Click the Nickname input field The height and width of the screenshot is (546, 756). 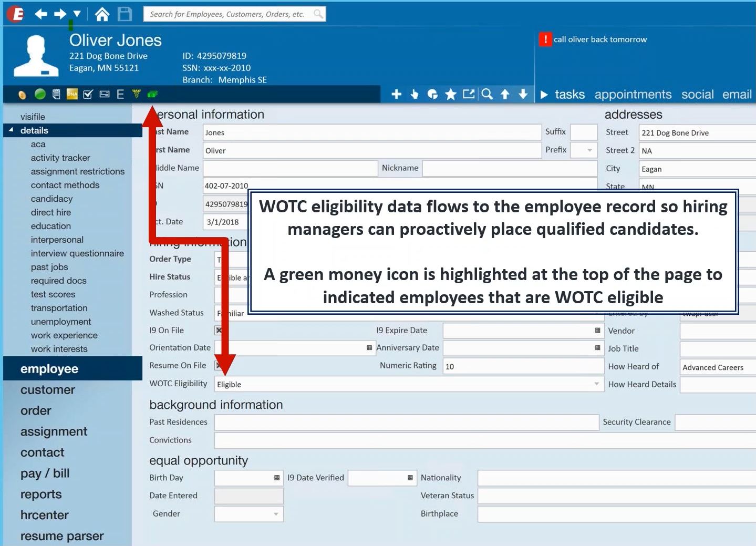click(x=510, y=168)
